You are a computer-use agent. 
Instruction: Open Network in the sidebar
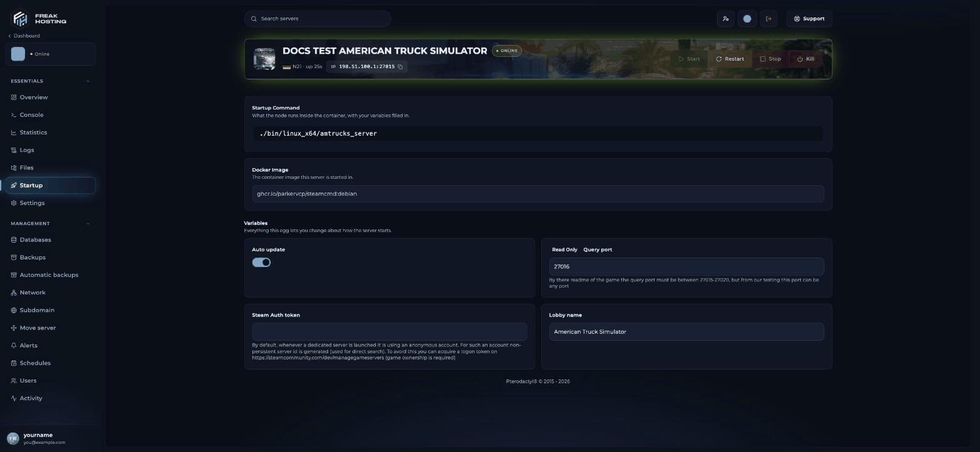pyautogui.click(x=50, y=293)
